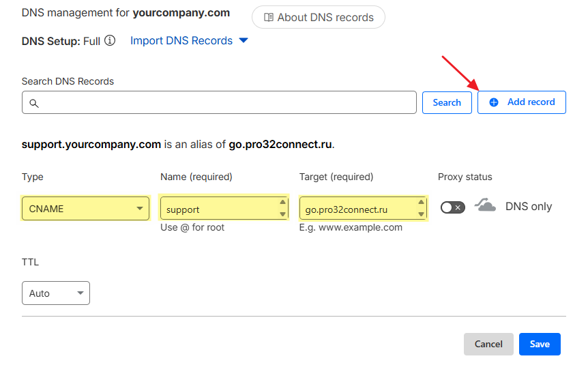Open the TTL dropdown set to Auto
The height and width of the screenshot is (365, 588).
click(56, 293)
